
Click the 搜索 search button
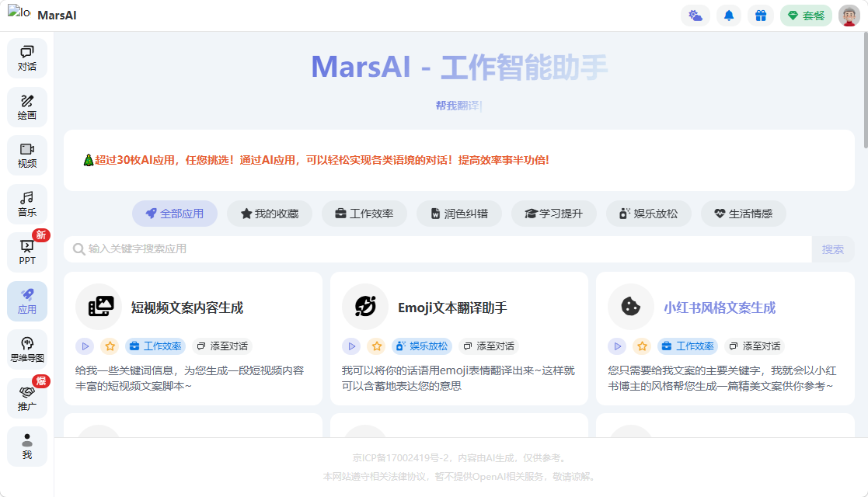coord(832,249)
